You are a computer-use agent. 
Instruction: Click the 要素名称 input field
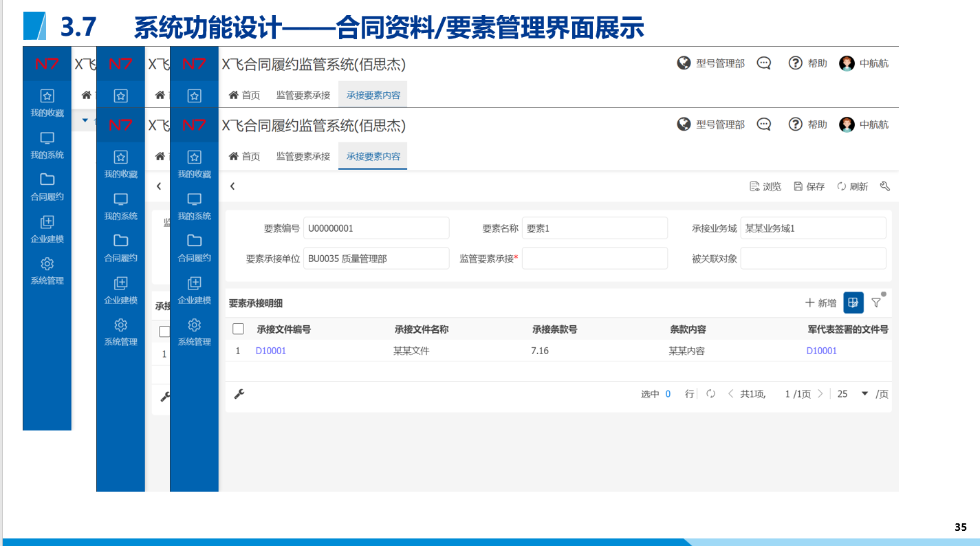(x=595, y=228)
